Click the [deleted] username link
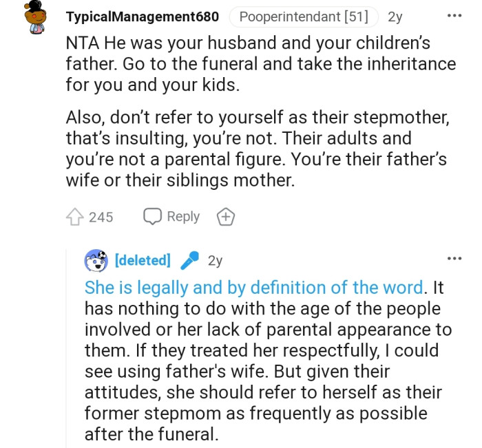The width and height of the screenshot is (482, 448). click(143, 260)
